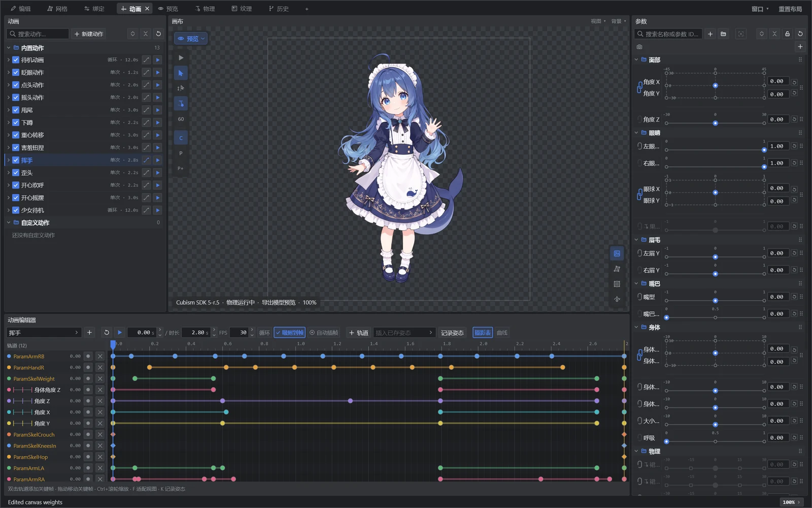Toggle the grid icon on the canvas side
812x508 pixels.
617,284
